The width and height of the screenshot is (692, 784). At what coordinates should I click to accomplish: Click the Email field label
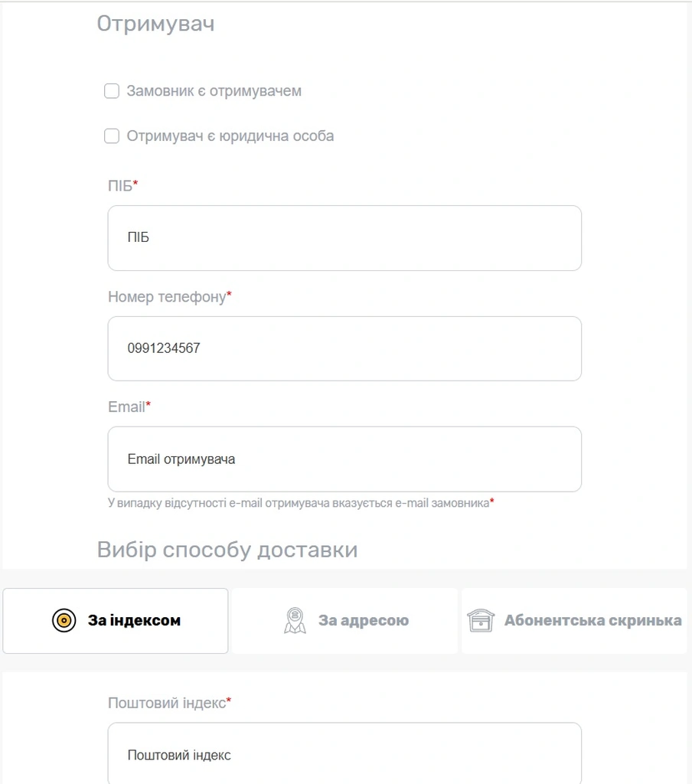(x=126, y=407)
